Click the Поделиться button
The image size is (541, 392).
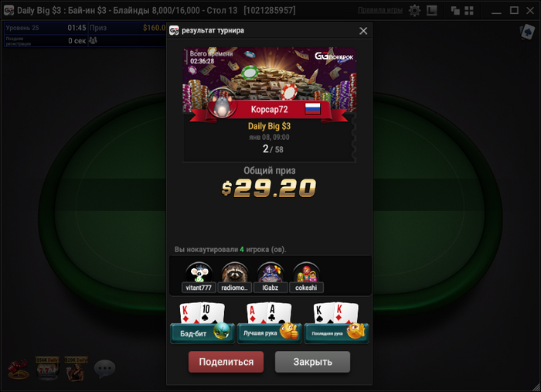click(x=226, y=362)
